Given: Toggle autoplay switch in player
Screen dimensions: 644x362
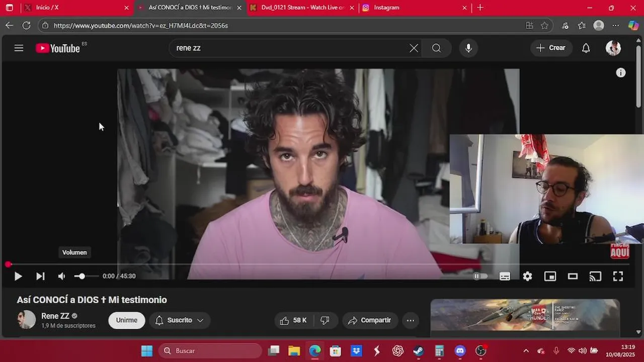Looking at the screenshot, I should point(480,276).
